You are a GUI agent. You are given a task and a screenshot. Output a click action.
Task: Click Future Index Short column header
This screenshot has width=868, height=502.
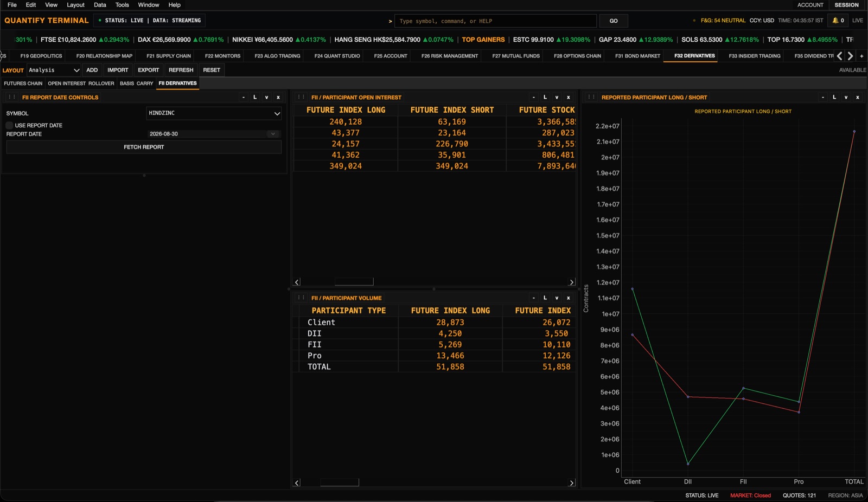[452, 110]
